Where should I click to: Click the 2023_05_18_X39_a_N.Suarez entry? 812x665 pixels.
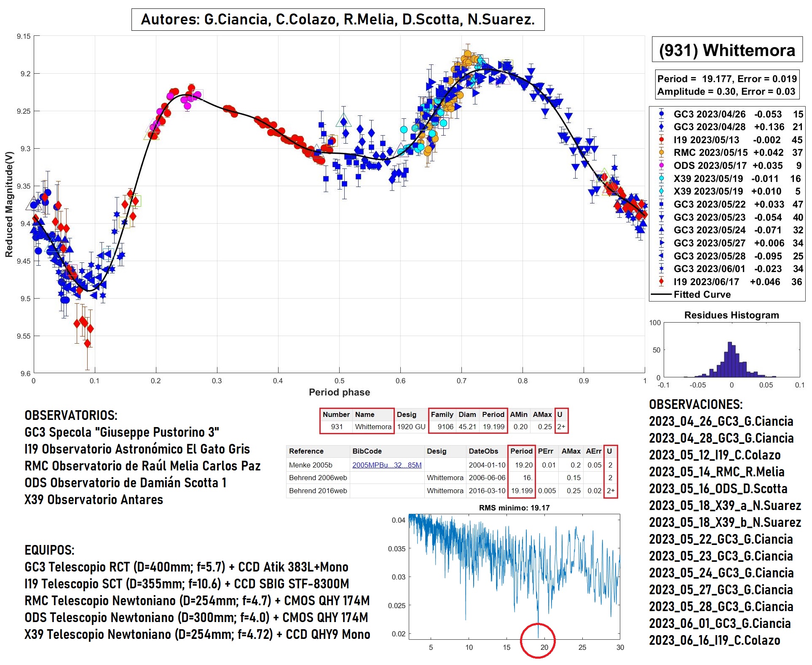[725, 505]
